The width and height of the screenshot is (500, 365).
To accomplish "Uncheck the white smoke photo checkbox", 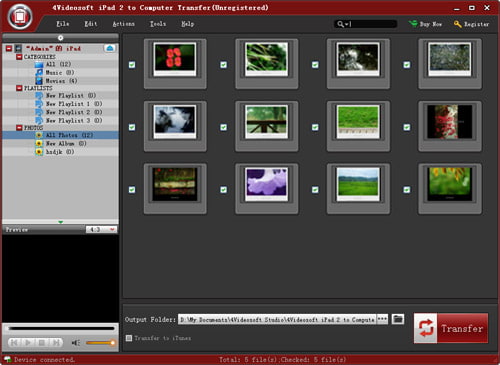I will click(x=132, y=127).
